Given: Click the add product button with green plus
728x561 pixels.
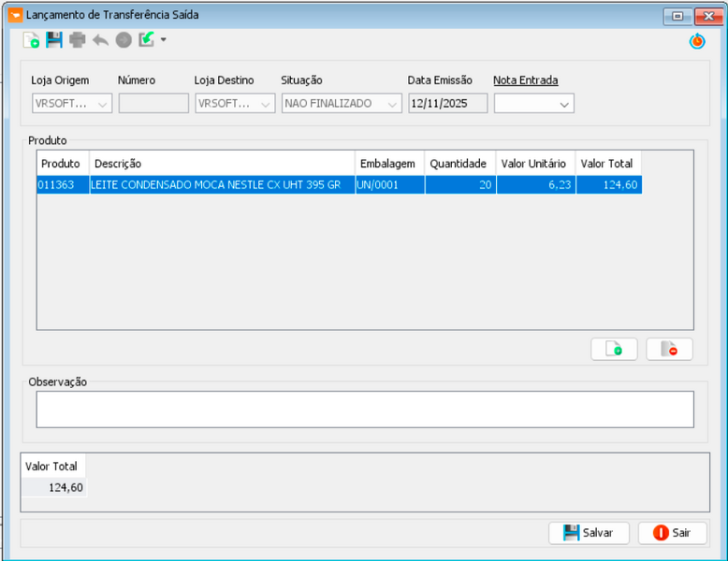Looking at the screenshot, I should (x=614, y=349).
